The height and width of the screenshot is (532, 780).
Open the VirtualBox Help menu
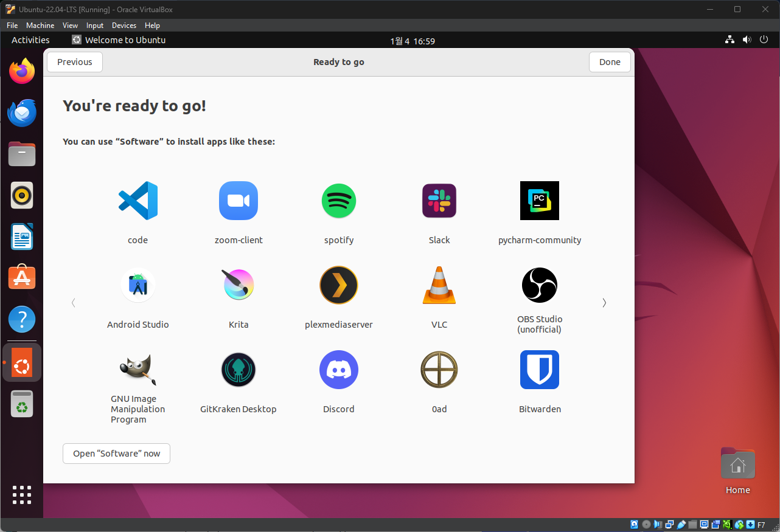pyautogui.click(x=152, y=26)
